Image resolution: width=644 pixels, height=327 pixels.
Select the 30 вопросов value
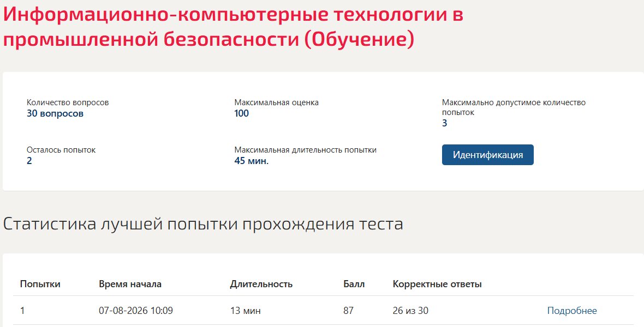click(55, 114)
